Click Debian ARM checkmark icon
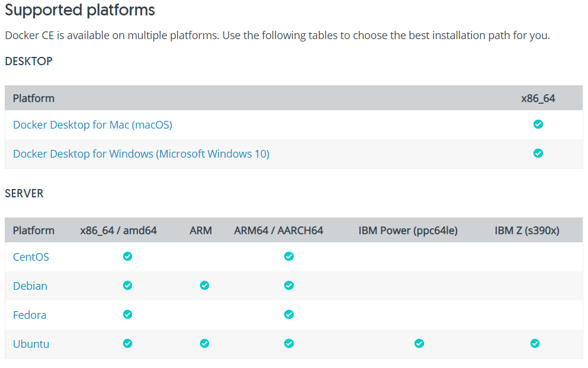588x368 pixels. (x=204, y=286)
